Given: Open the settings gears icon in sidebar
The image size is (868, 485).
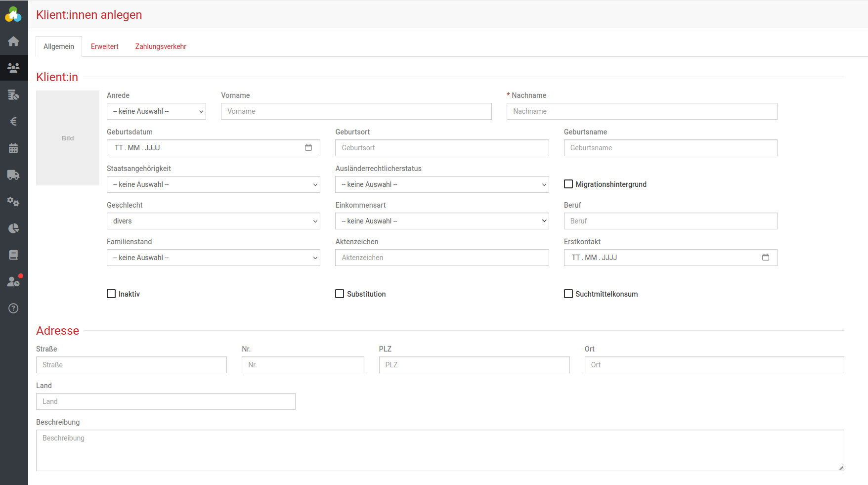Looking at the screenshot, I should 13,202.
